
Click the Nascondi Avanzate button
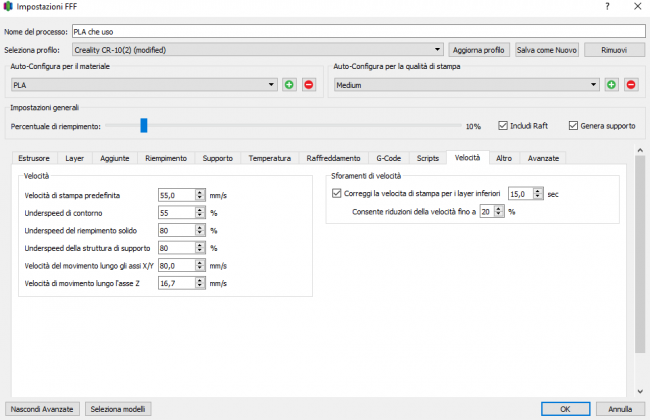(x=41, y=409)
